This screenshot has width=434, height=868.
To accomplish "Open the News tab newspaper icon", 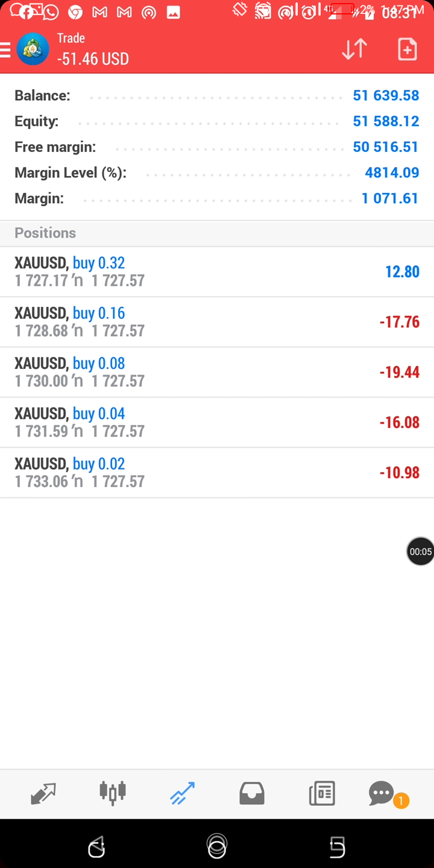I will pyautogui.click(x=322, y=794).
